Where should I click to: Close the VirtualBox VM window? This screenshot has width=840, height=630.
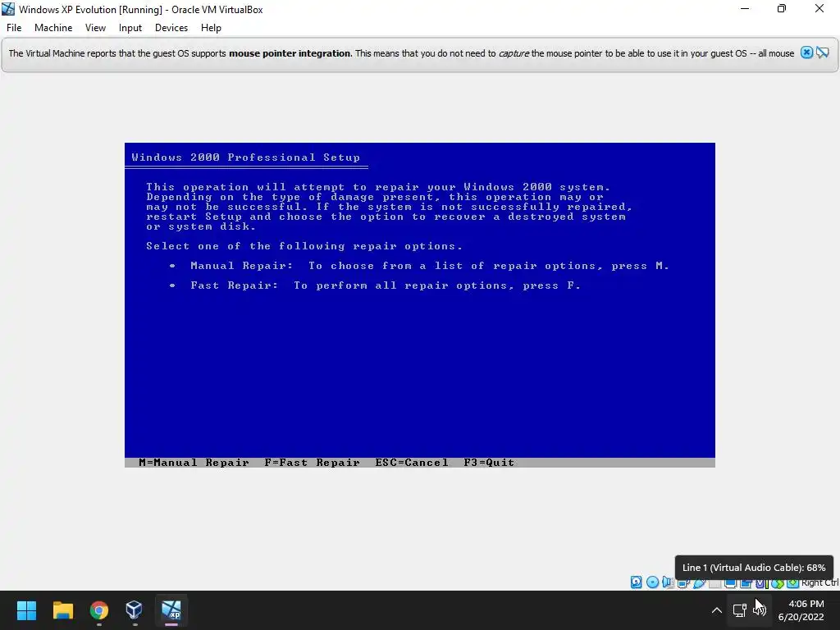pyautogui.click(x=819, y=9)
